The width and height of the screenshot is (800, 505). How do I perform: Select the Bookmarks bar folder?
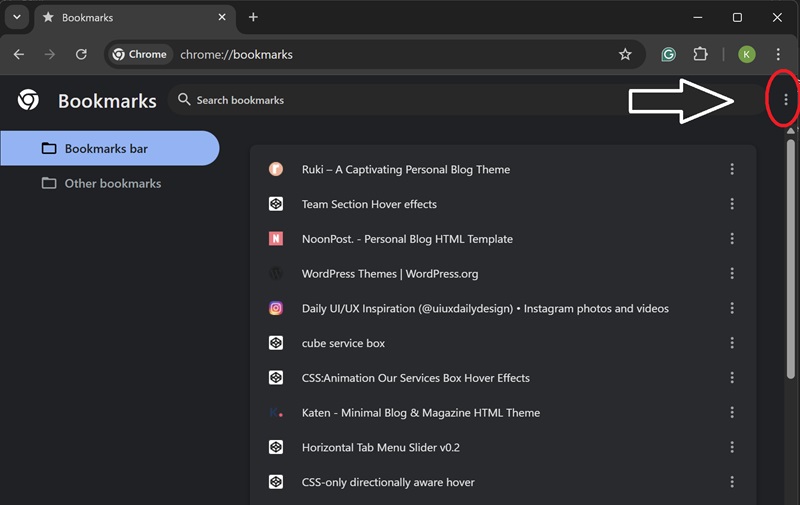[110, 148]
